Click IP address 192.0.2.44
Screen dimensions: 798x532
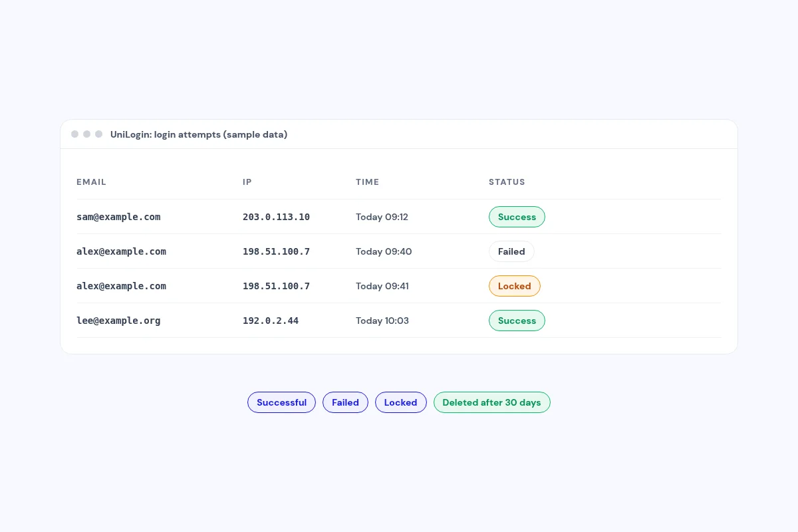[271, 321]
